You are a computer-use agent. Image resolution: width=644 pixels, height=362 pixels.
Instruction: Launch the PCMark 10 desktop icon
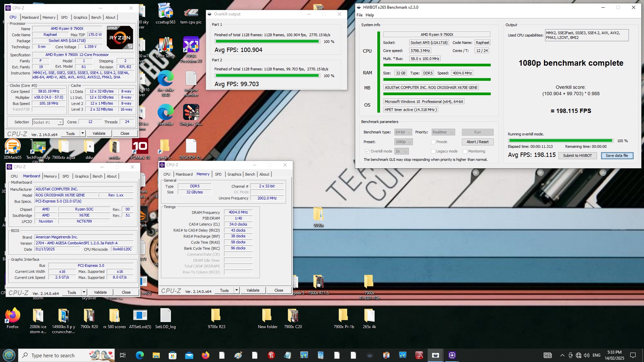140,149
